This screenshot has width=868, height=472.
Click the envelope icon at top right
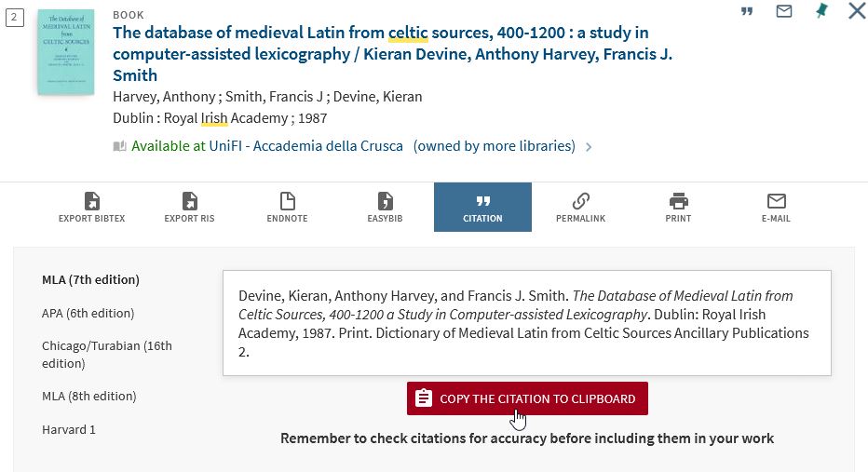pos(784,12)
